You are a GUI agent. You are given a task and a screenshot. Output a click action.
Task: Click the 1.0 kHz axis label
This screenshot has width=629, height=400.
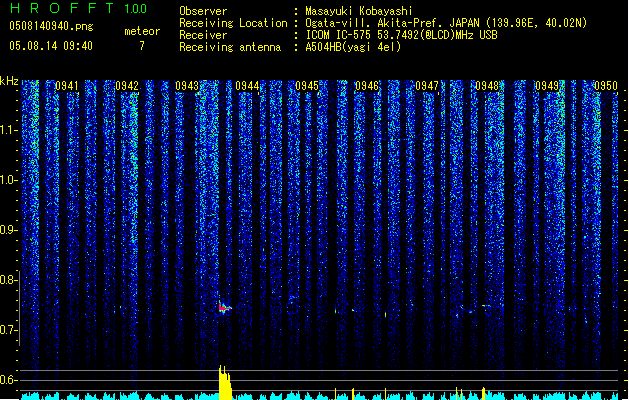(9, 180)
